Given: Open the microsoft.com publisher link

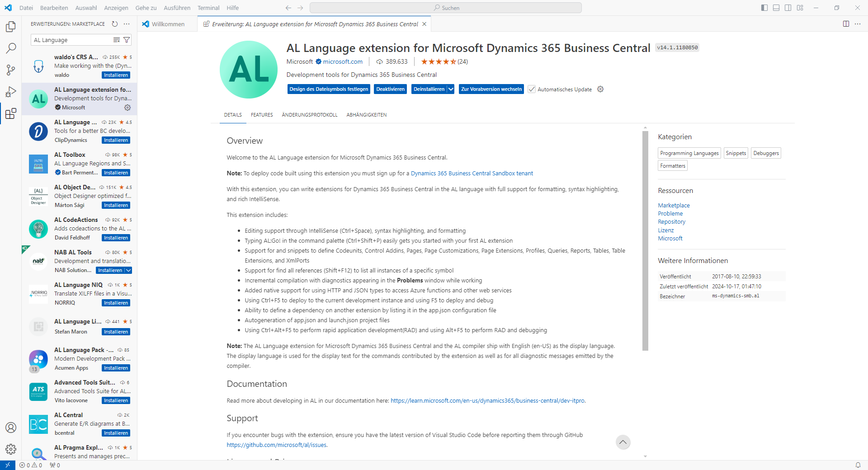Looking at the screenshot, I should point(343,61).
